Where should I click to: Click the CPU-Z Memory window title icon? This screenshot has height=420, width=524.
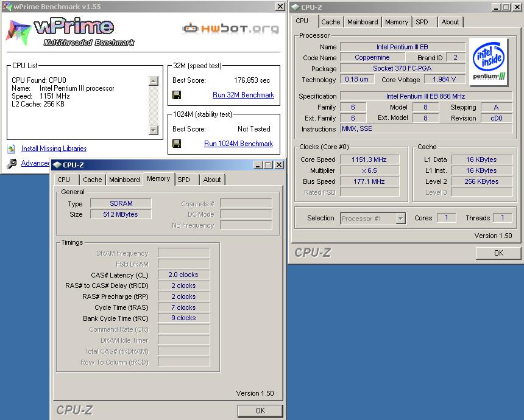click(x=57, y=165)
